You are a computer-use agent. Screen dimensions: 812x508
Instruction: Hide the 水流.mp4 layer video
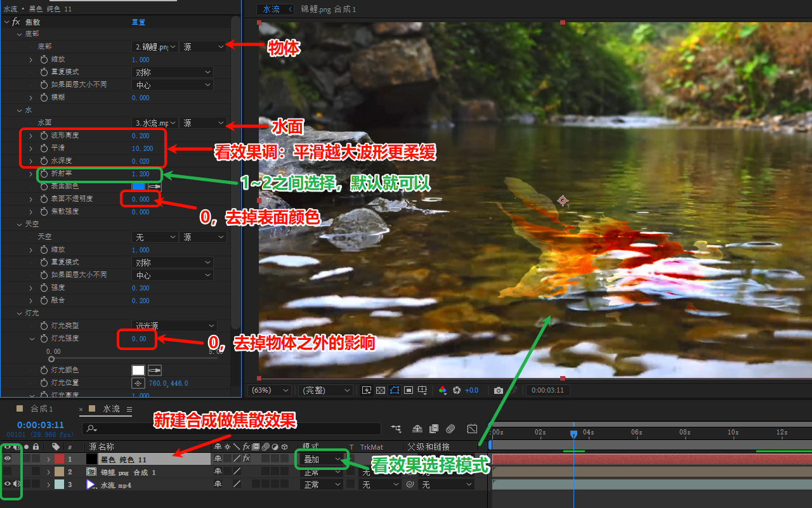[x=8, y=484]
